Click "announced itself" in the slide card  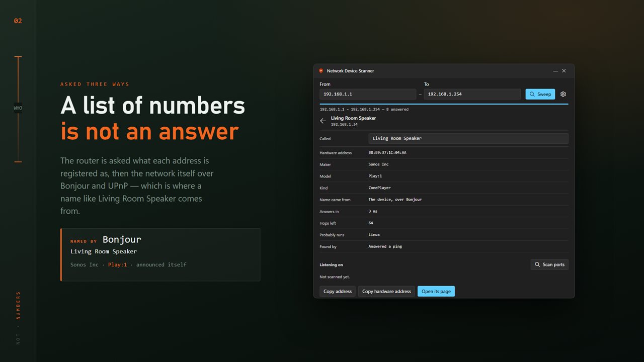[162, 264]
